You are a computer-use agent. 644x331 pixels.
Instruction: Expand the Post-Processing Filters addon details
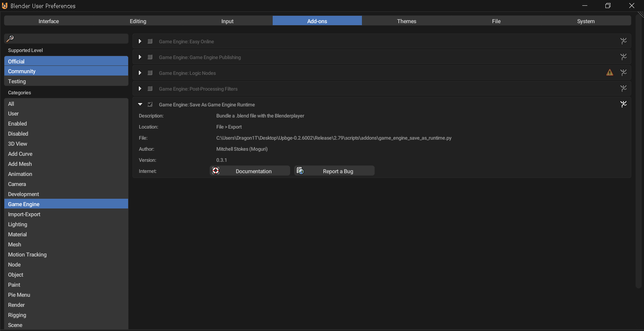coord(140,89)
